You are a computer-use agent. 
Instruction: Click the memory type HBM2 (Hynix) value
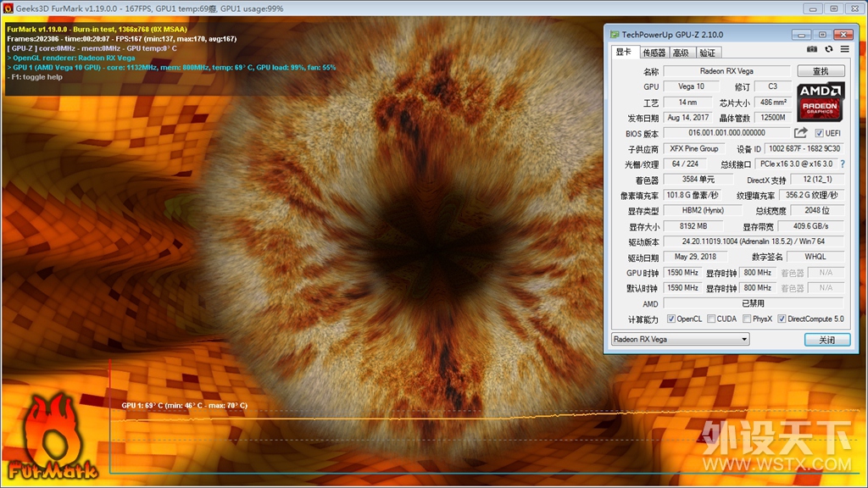pyautogui.click(x=703, y=210)
